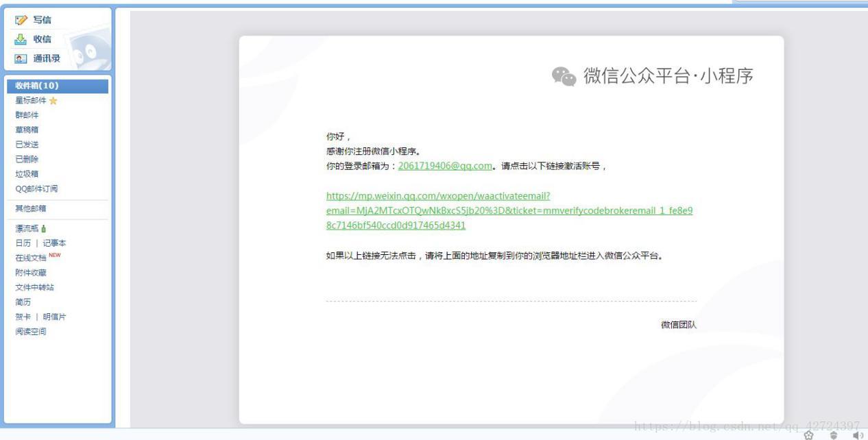Click the 你好 greeting text
The image size is (868, 440).
point(338,137)
